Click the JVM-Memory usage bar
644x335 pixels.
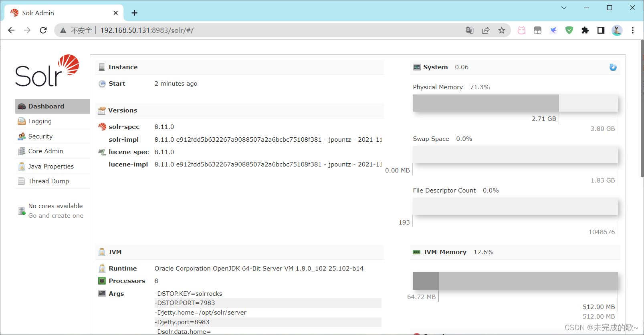pyautogui.click(x=515, y=281)
